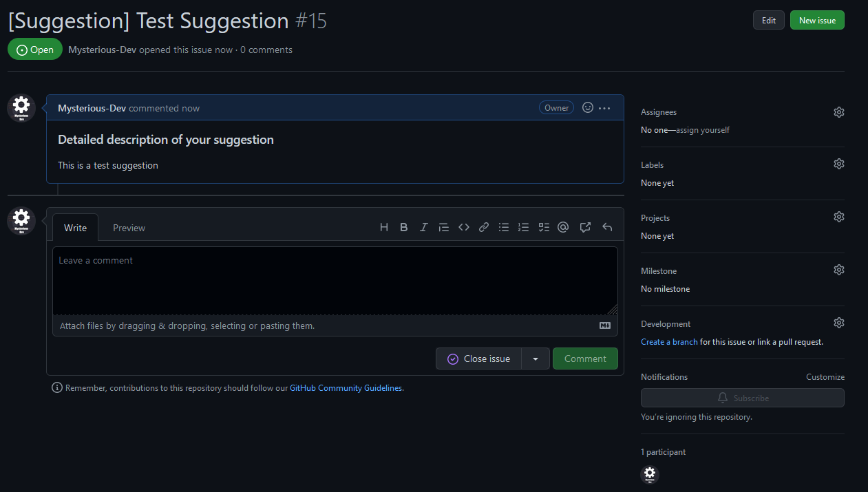Click in the Leave a comment field
The height and width of the screenshot is (492, 868).
(335, 281)
